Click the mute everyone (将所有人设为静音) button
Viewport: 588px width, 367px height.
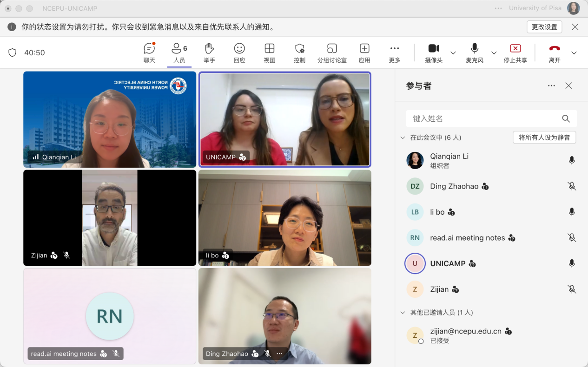544,138
